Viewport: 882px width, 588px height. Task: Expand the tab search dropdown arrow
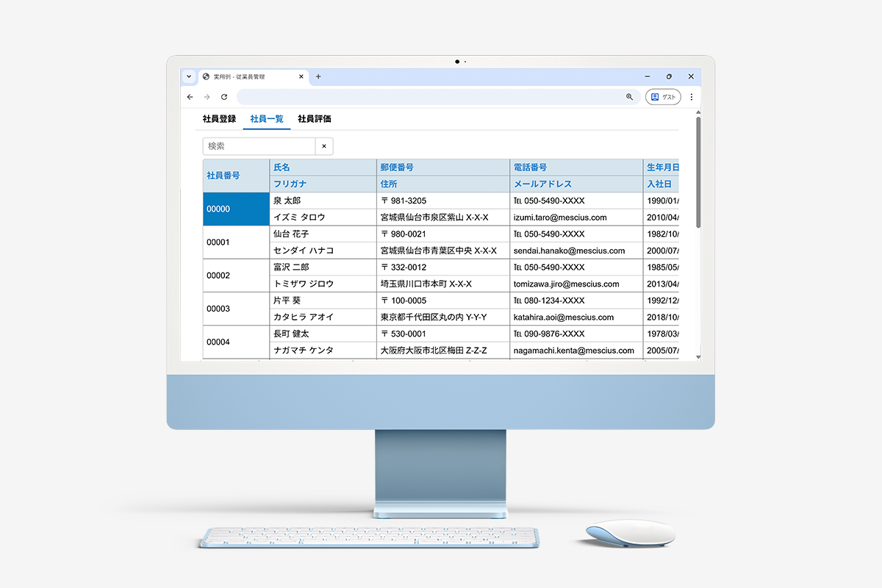tap(188, 76)
